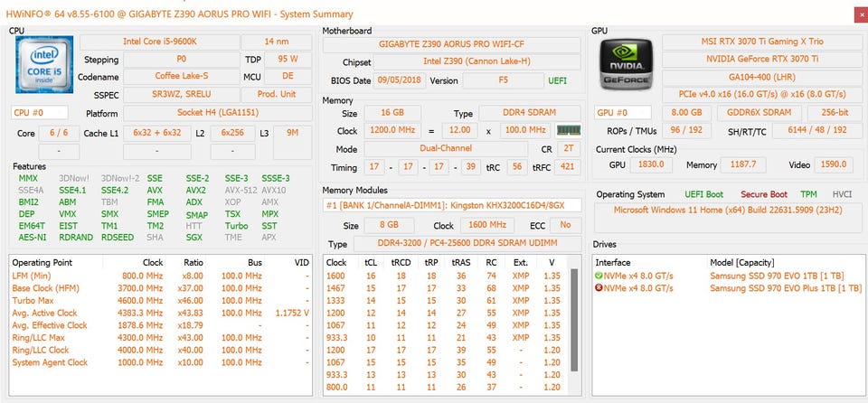Screen dimensions: 868x403
Task: Click the 16 GB memory size field
Action: pyautogui.click(x=392, y=113)
